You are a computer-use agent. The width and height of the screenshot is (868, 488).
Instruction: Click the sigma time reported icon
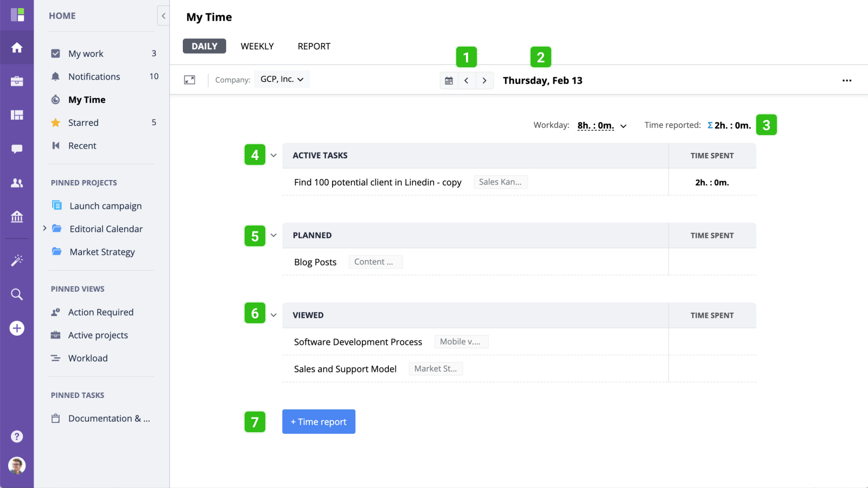coord(710,125)
